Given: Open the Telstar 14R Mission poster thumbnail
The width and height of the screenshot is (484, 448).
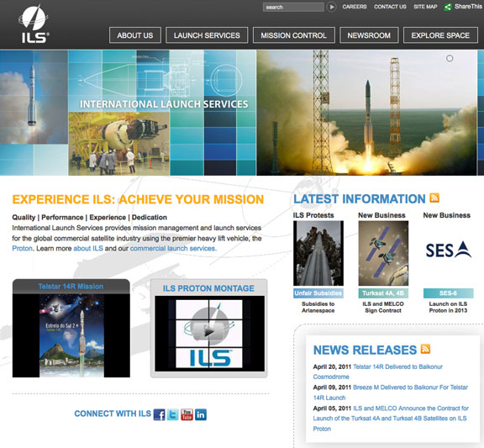Looking at the screenshot, I should point(71,335).
